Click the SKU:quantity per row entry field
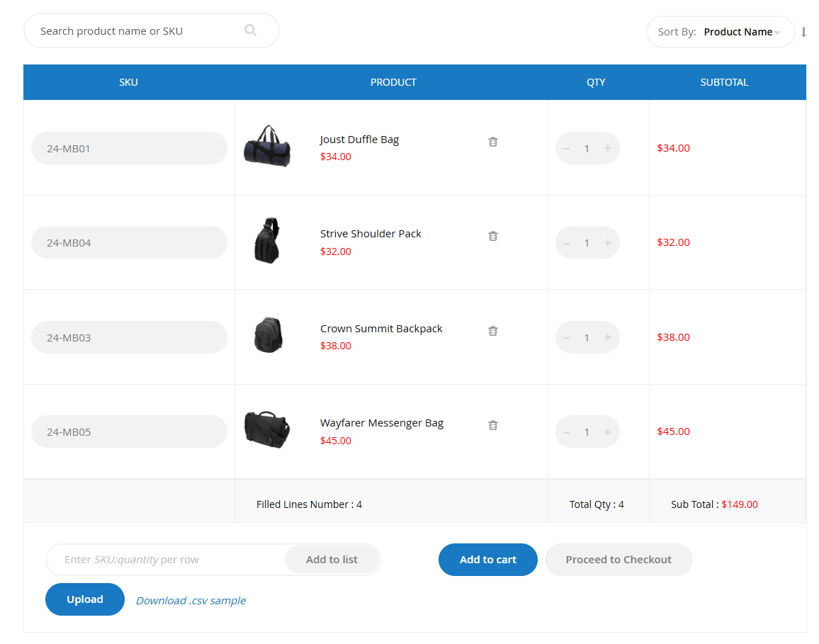The width and height of the screenshot is (819, 644). 167,560
